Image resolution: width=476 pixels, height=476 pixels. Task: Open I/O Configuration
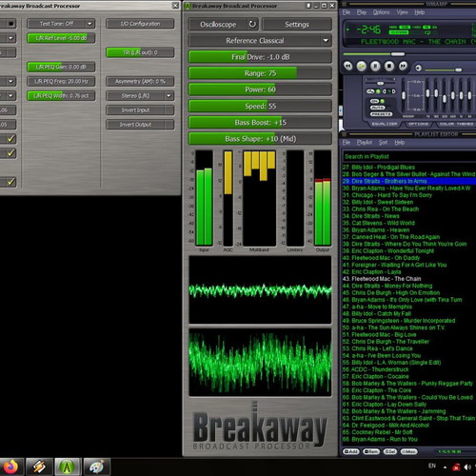tap(140, 24)
